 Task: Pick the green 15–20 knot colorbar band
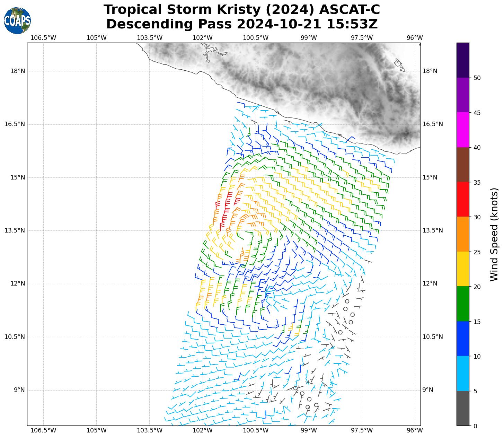463,304
